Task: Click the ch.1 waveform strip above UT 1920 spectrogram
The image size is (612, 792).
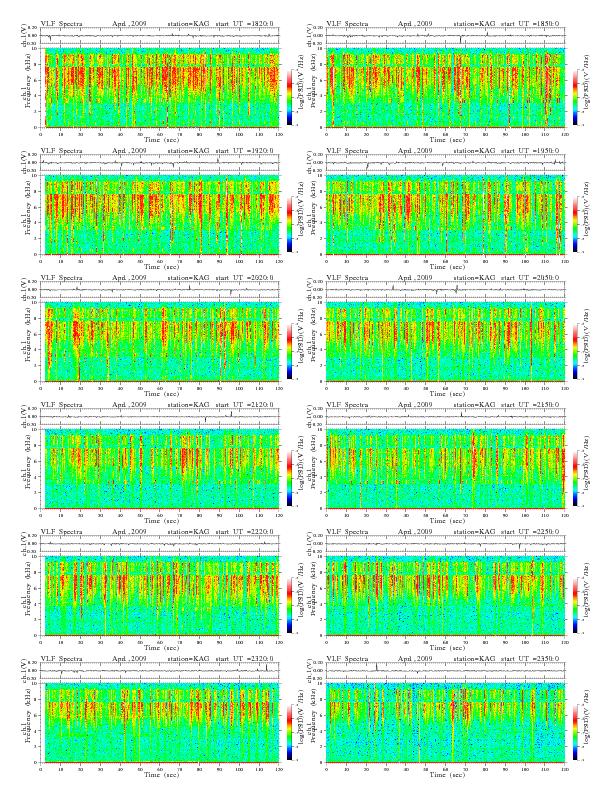Action: [x=160, y=163]
